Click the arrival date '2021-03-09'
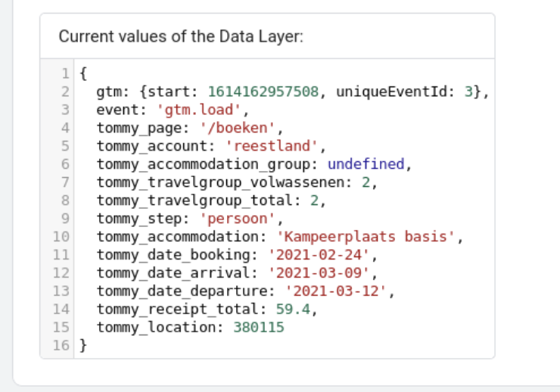The image size is (560, 392). (x=319, y=273)
